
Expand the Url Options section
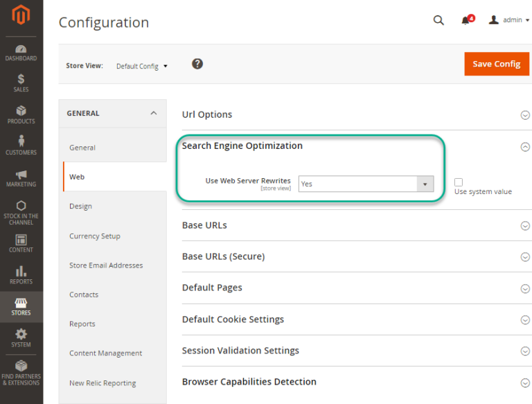pos(525,115)
